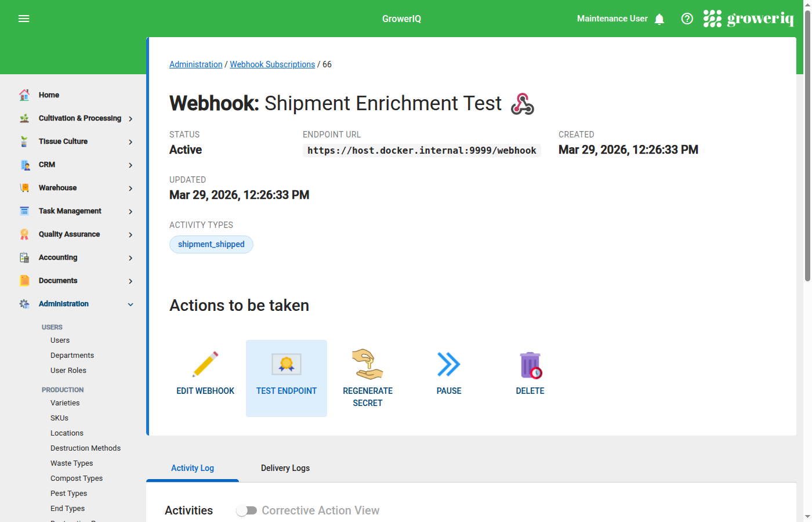The image size is (812, 522).
Task: Click the GrowerIQ logo icon
Action: click(x=712, y=18)
